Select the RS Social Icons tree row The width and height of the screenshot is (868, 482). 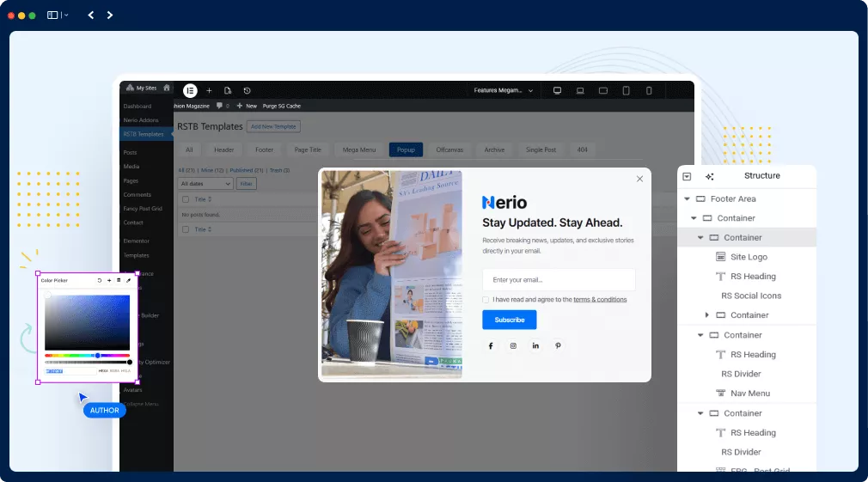(748, 296)
